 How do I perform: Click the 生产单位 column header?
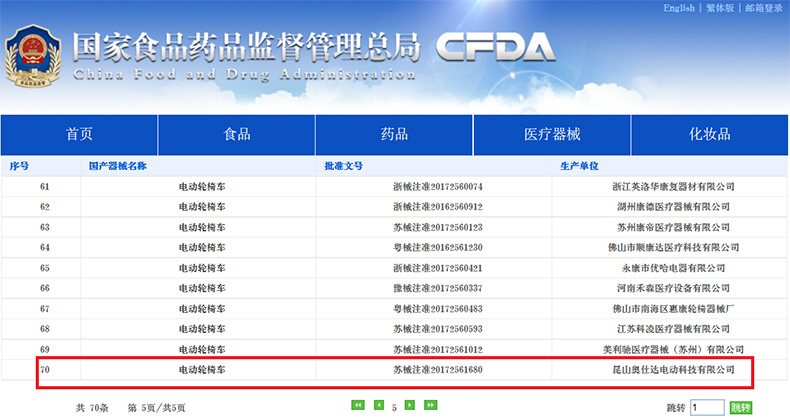[579, 166]
